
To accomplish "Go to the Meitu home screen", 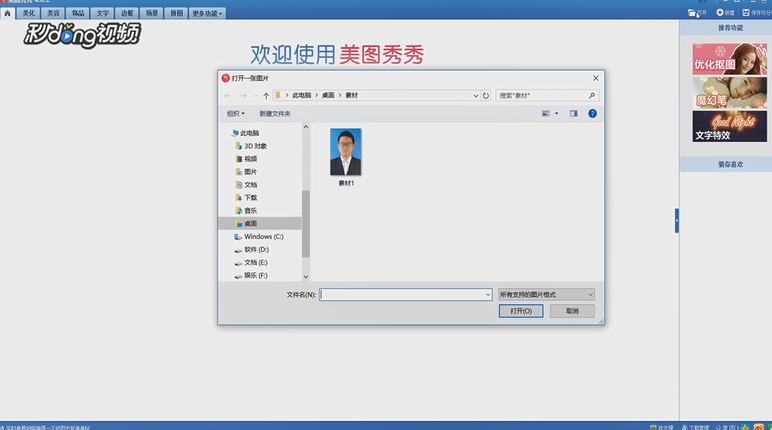I will click(x=7, y=13).
